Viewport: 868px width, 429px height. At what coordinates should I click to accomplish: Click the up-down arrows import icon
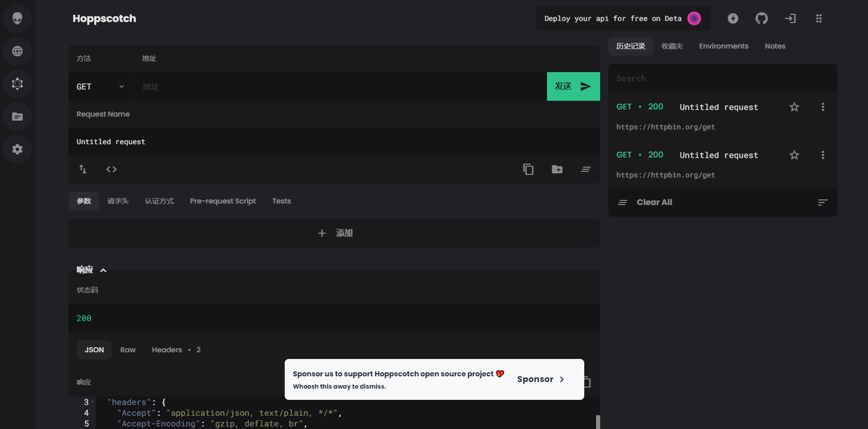click(83, 169)
